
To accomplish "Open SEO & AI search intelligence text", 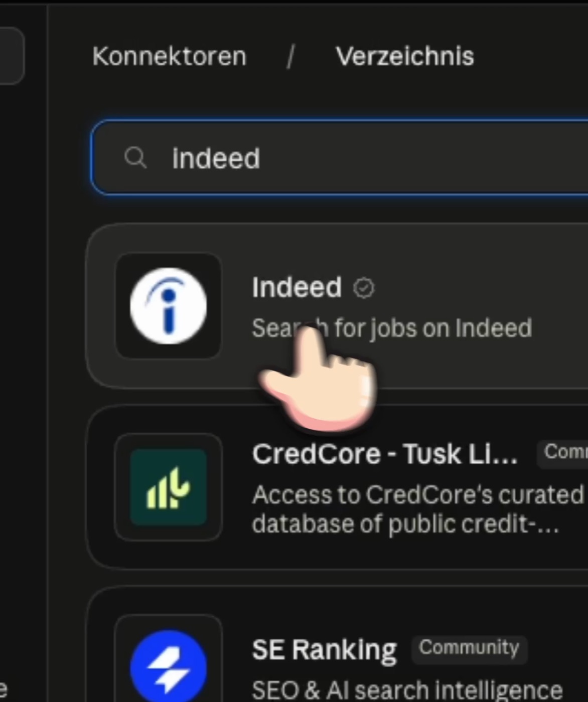I will click(407, 690).
